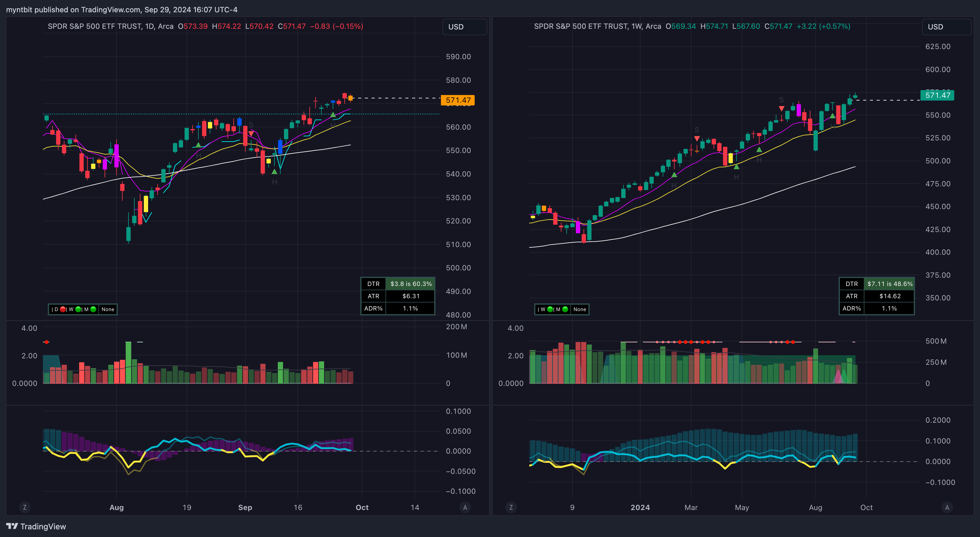This screenshot has height=537, width=980.
Task: Click the red S sell triangle on daily chart
Action: [251, 134]
